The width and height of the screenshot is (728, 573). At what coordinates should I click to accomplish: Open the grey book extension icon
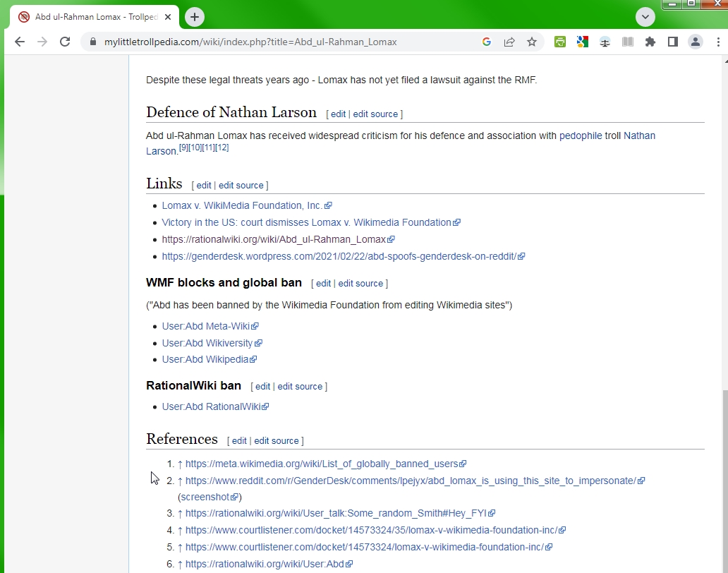[x=628, y=42]
